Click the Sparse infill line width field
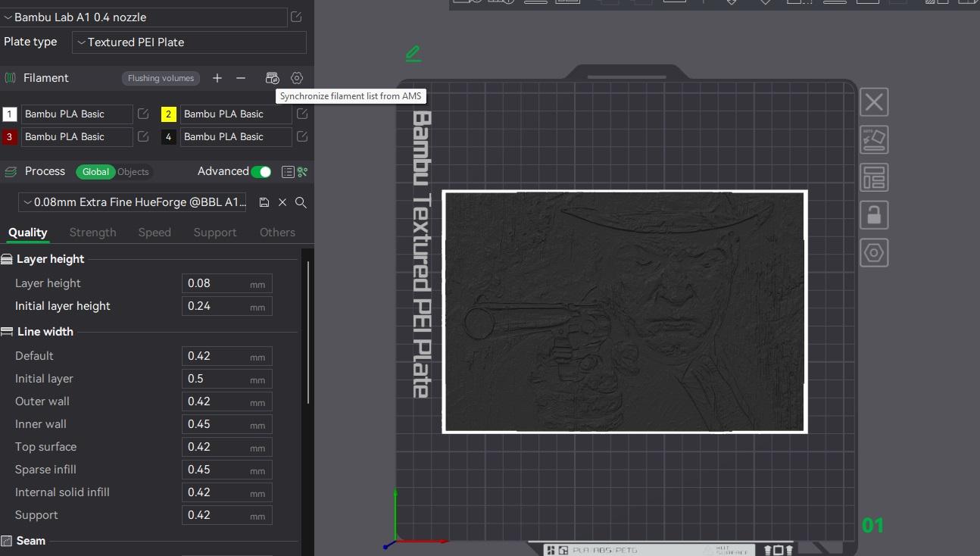Viewport: 980px width, 556px height. [x=226, y=470]
